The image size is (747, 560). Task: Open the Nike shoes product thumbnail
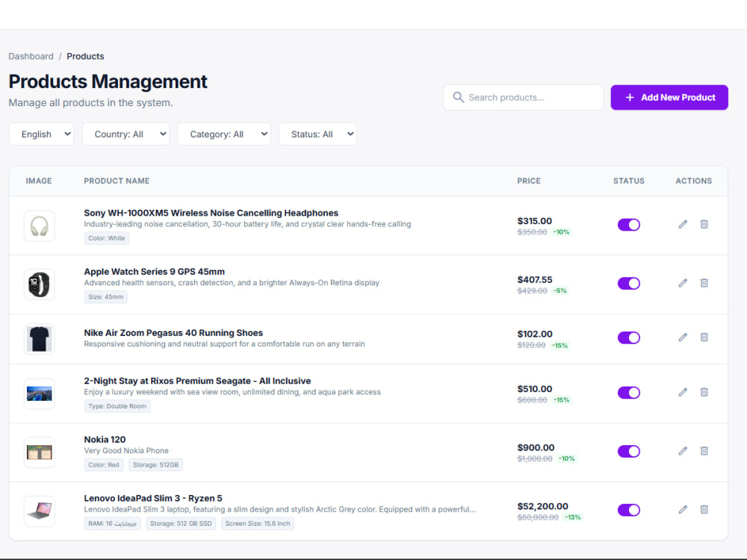(x=39, y=339)
